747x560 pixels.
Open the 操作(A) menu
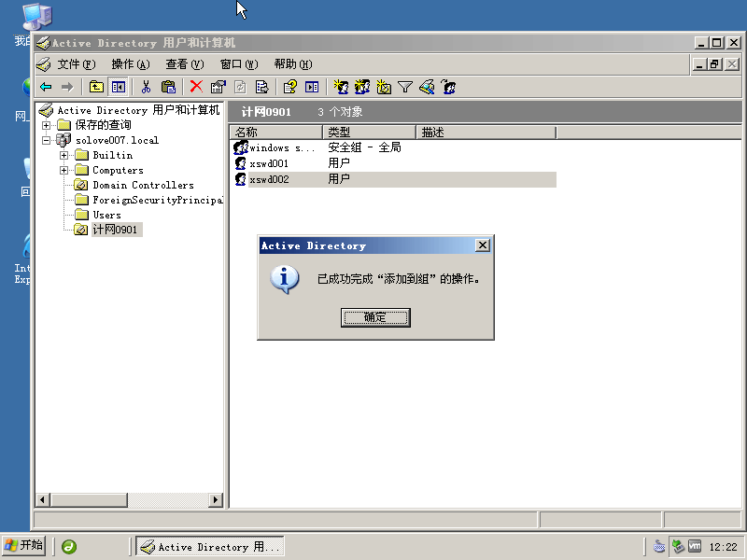130,64
